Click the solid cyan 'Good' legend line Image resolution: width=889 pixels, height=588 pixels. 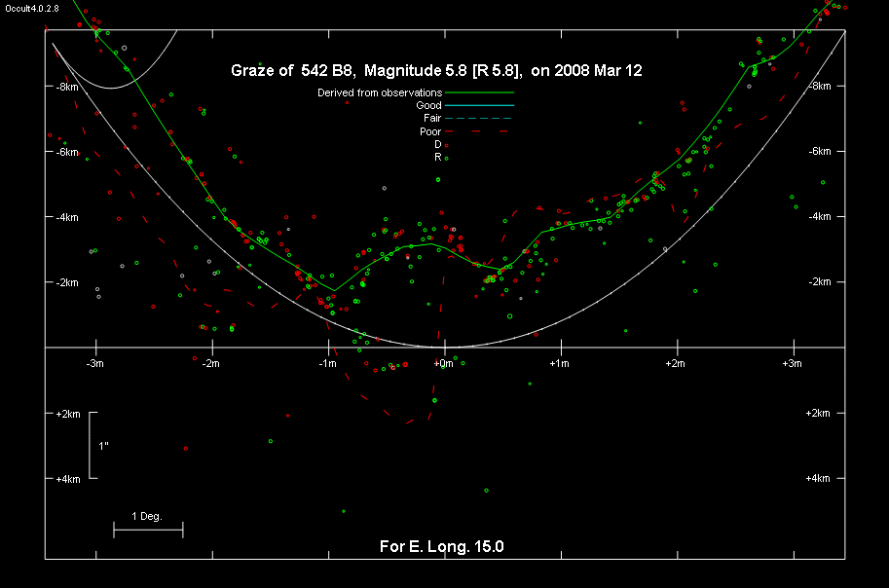(x=480, y=105)
